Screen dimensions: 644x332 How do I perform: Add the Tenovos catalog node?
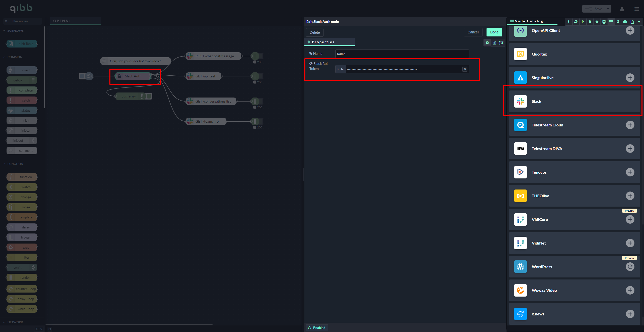[630, 172]
